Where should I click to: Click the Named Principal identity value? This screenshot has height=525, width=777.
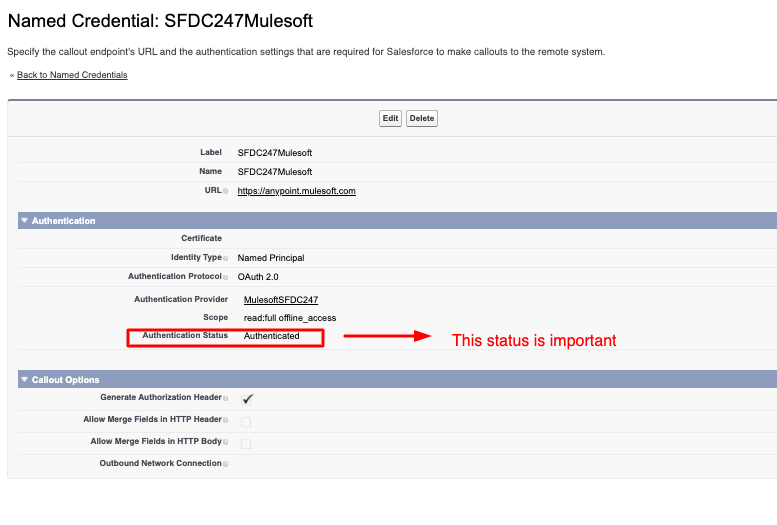point(271,258)
